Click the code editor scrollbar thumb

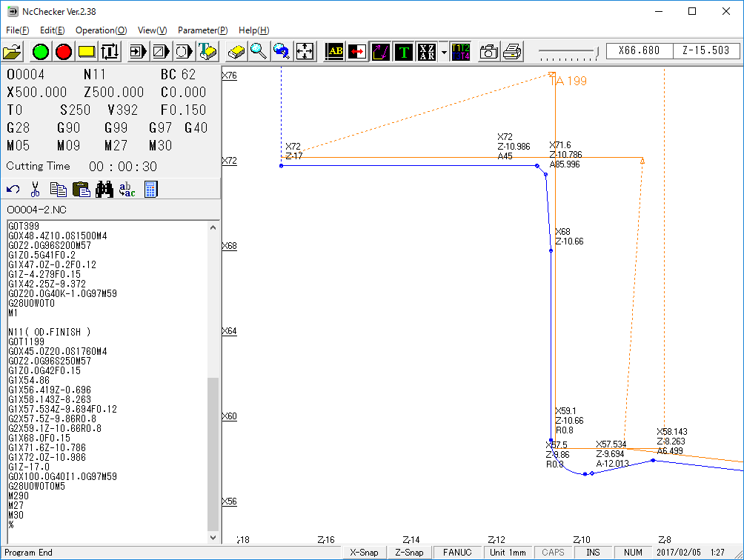213,454
